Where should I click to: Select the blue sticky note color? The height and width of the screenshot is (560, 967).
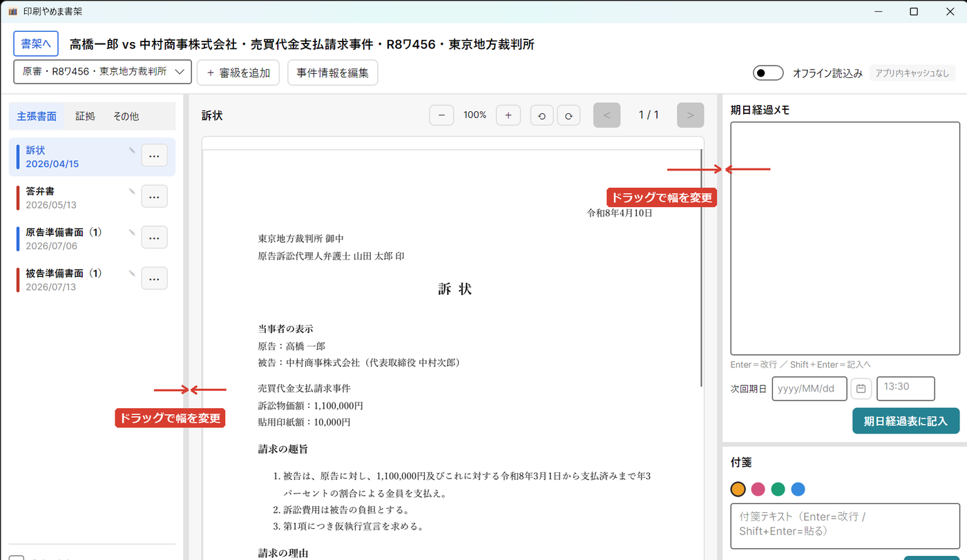click(x=798, y=489)
